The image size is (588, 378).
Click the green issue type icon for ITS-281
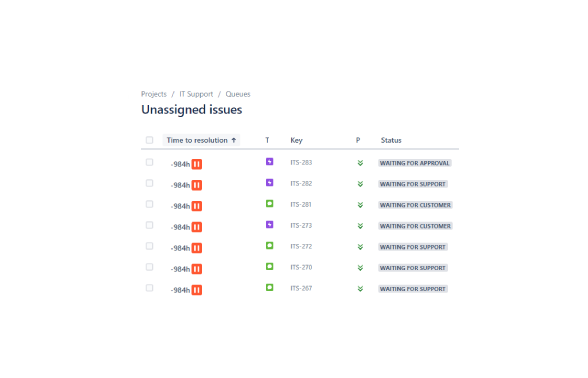tap(270, 204)
